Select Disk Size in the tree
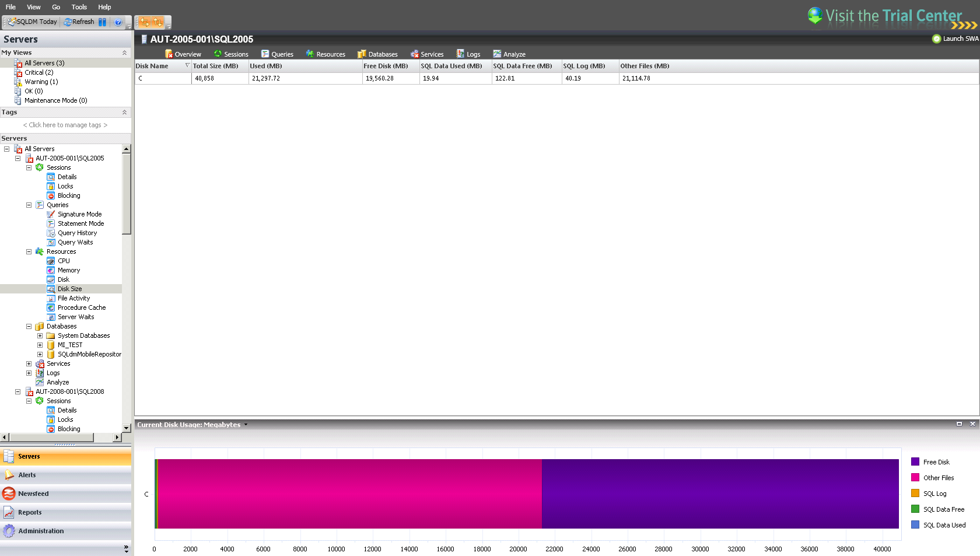The image size is (980, 556). [x=69, y=289]
